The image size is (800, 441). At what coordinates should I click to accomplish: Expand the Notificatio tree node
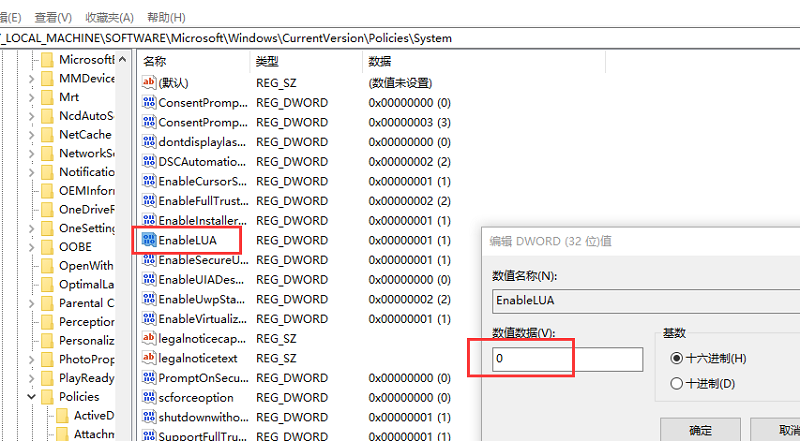(31, 172)
